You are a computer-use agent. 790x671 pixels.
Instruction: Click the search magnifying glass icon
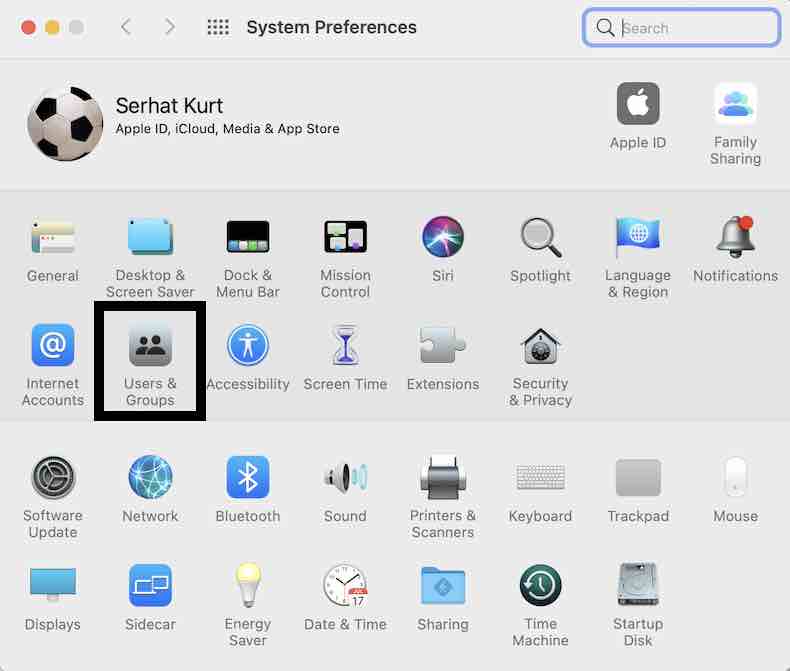tap(605, 28)
